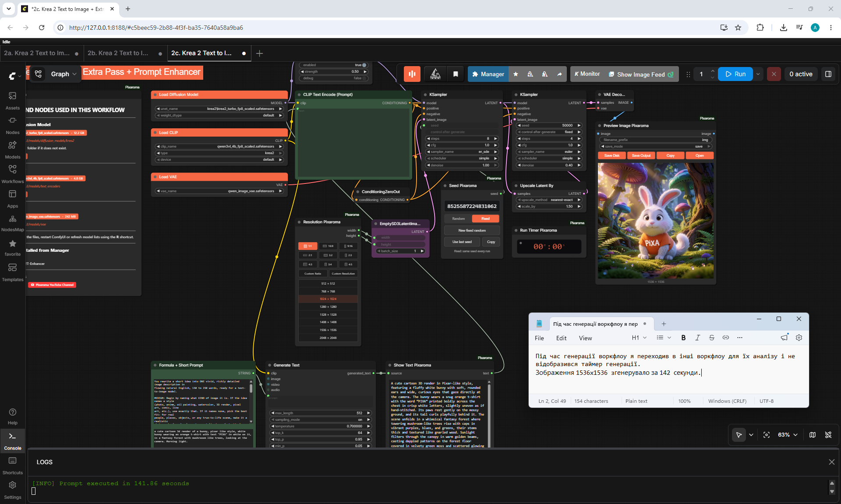Click the generated bunny preview image
The image size is (841, 504).
[656, 221]
